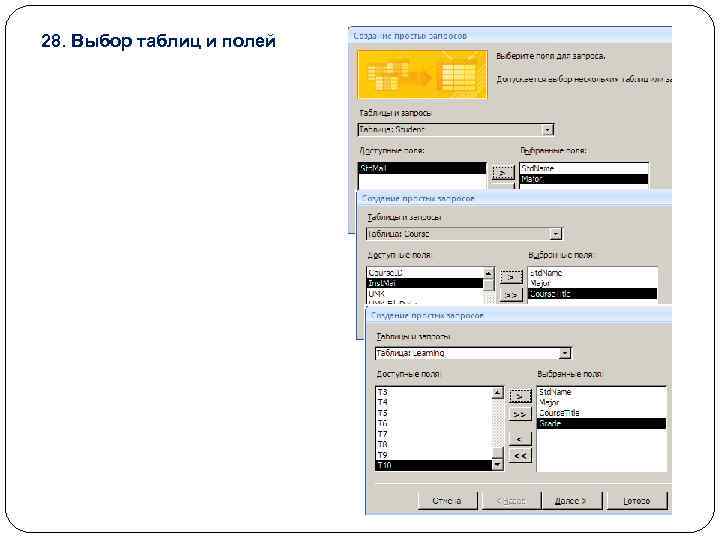The image size is (720, 540).
Task: Select StdMail in the Student dialog's available fields
Action: [x=422, y=169]
